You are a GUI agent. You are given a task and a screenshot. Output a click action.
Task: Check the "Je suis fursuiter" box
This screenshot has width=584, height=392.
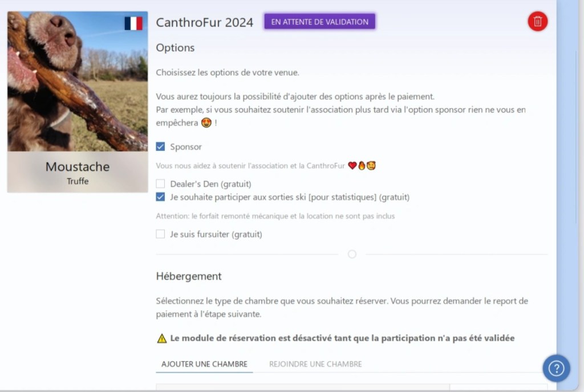[161, 234]
